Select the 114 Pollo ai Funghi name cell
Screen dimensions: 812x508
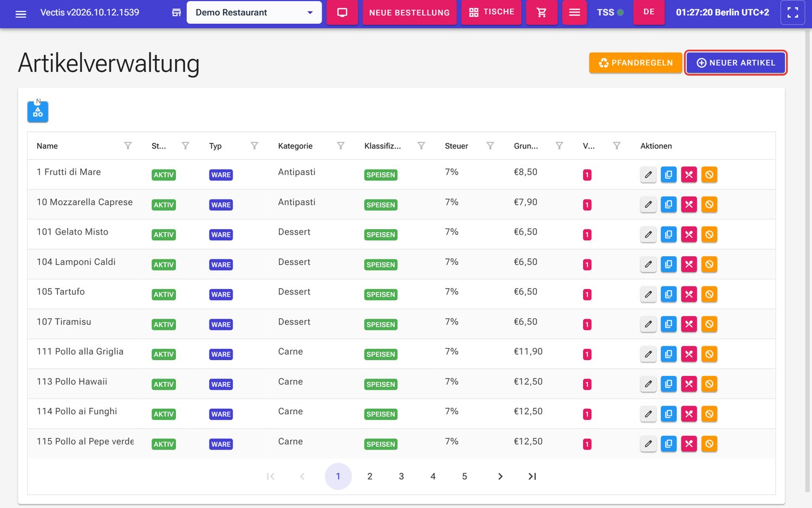tap(77, 412)
